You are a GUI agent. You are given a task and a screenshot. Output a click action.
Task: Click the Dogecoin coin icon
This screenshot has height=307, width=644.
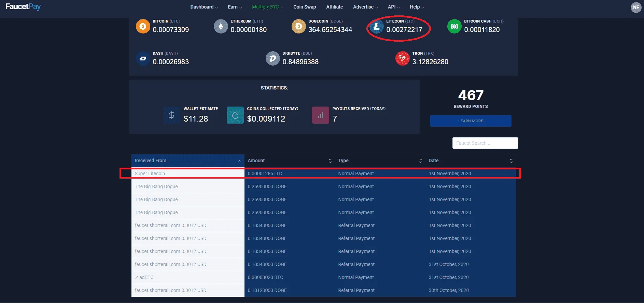point(298,26)
